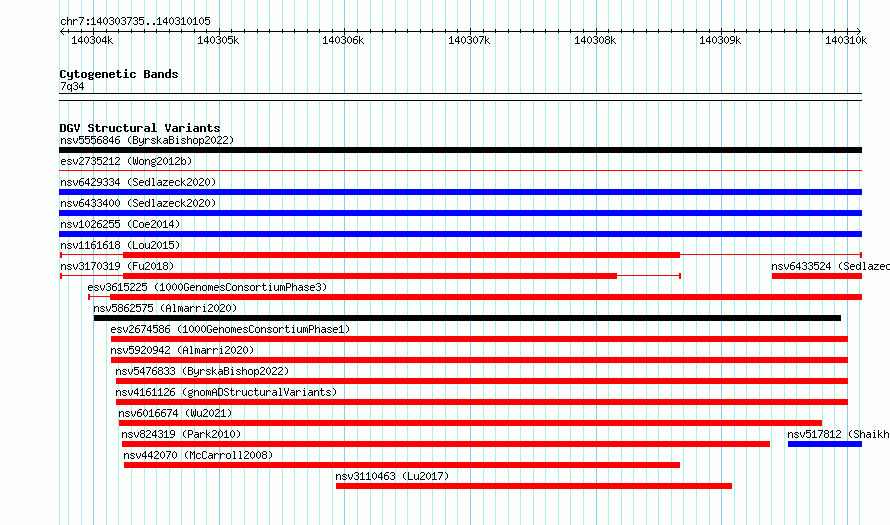Click the nsv3110463 (Lu2017) label
Image resolution: width=890 pixels, height=525 pixels.
pos(392,476)
